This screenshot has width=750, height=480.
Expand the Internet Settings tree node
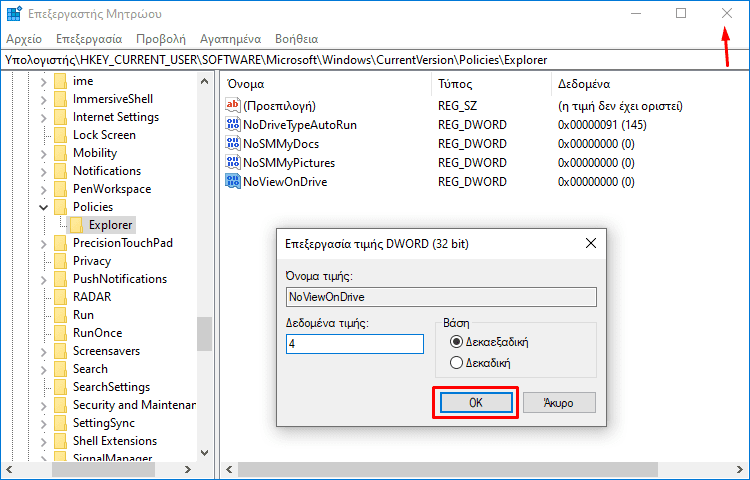(x=44, y=118)
